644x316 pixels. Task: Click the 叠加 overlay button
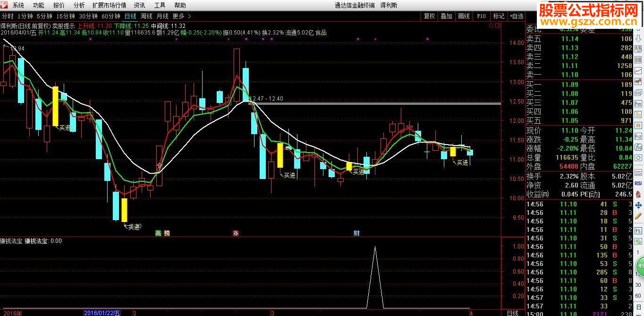pos(446,16)
